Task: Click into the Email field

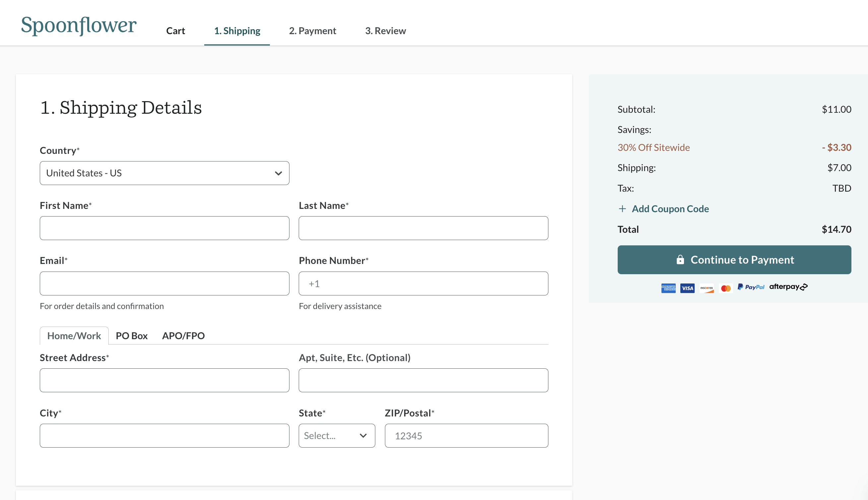Action: 164,283
